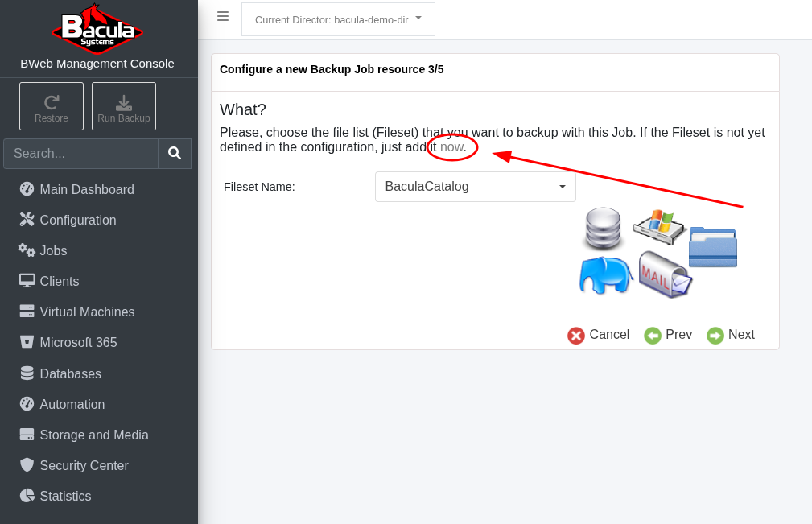Open Storage and Media section

click(94, 435)
